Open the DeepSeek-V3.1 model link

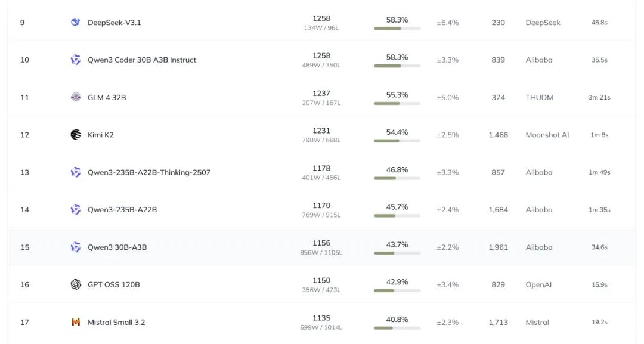point(114,23)
